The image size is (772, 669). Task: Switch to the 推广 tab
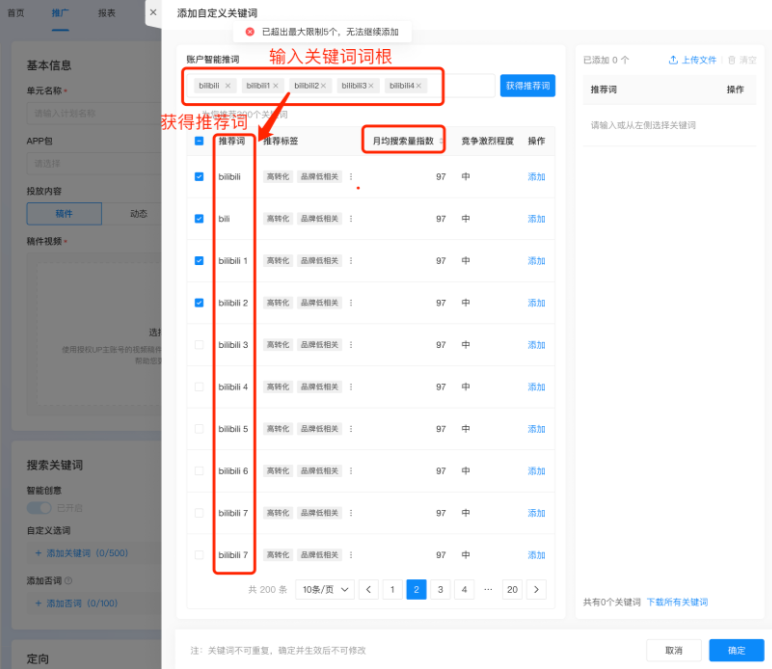pyautogui.click(x=60, y=13)
